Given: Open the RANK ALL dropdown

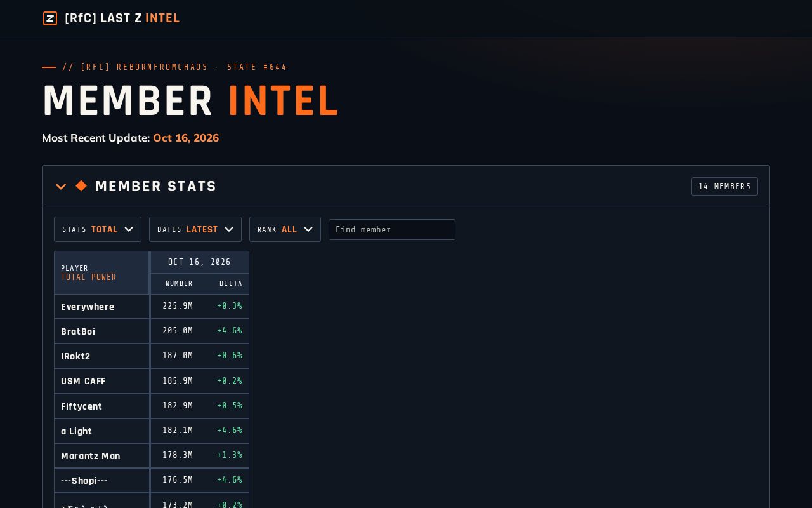Looking at the screenshot, I should [x=285, y=229].
